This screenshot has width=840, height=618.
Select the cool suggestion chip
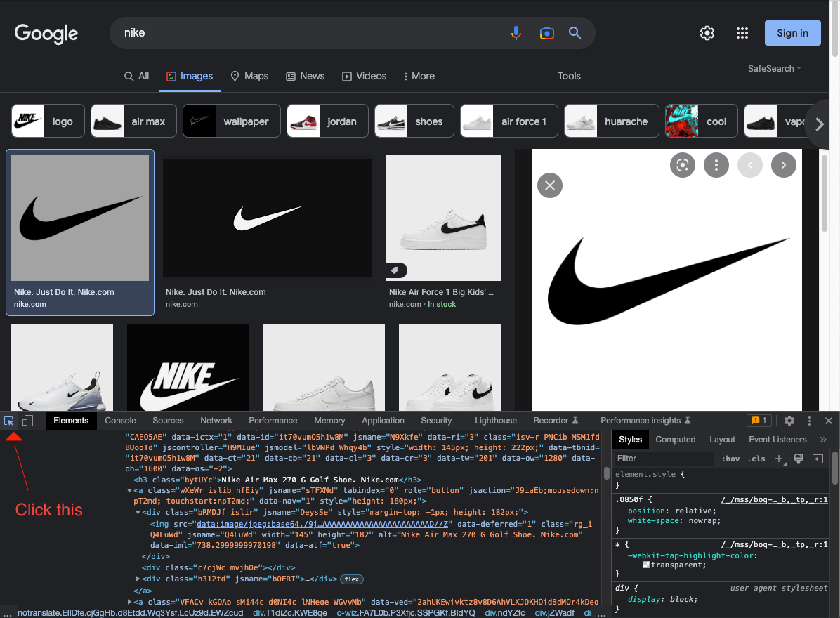[701, 121]
